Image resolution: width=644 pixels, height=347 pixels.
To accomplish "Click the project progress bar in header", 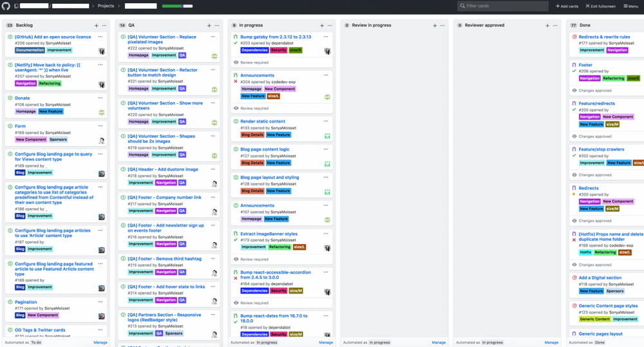I will click(177, 6).
